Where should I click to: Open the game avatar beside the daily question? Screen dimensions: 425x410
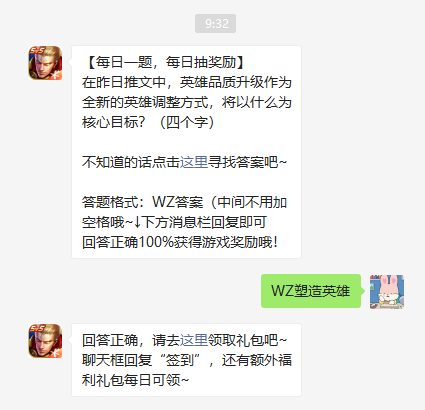(45, 63)
